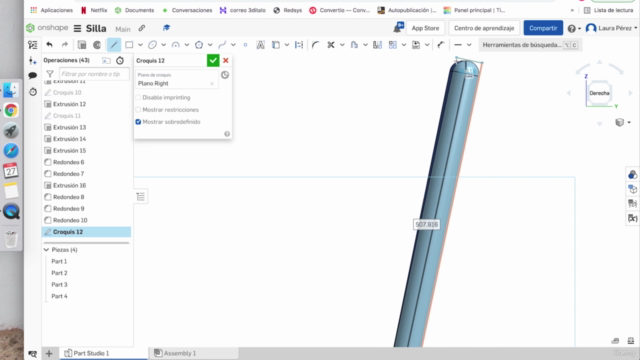Select the Coincident constraint line icon
This screenshot has height=360, width=640.
458,45
